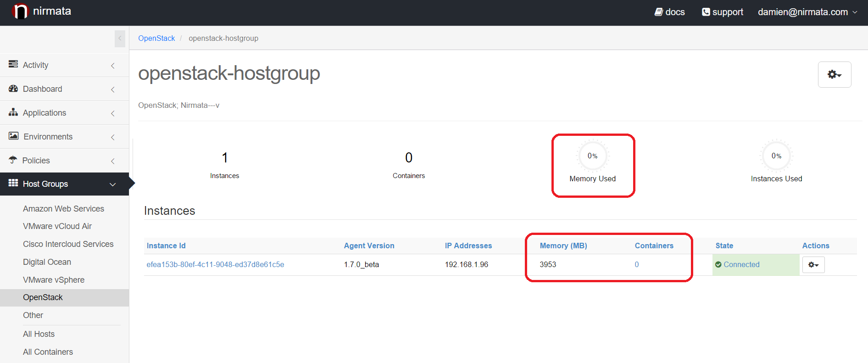Sort by State column header
868x363 pixels.
click(724, 246)
